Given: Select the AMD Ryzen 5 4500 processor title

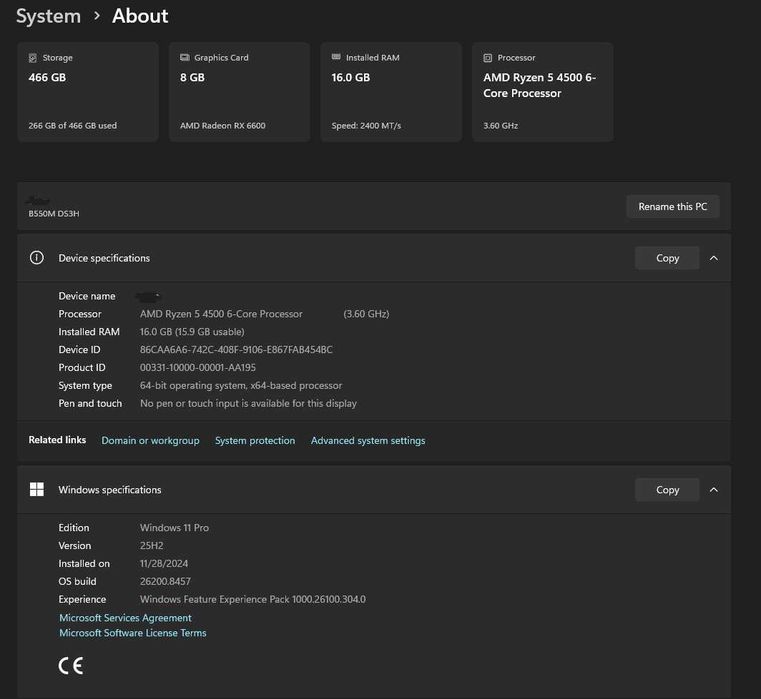Looking at the screenshot, I should 539,85.
